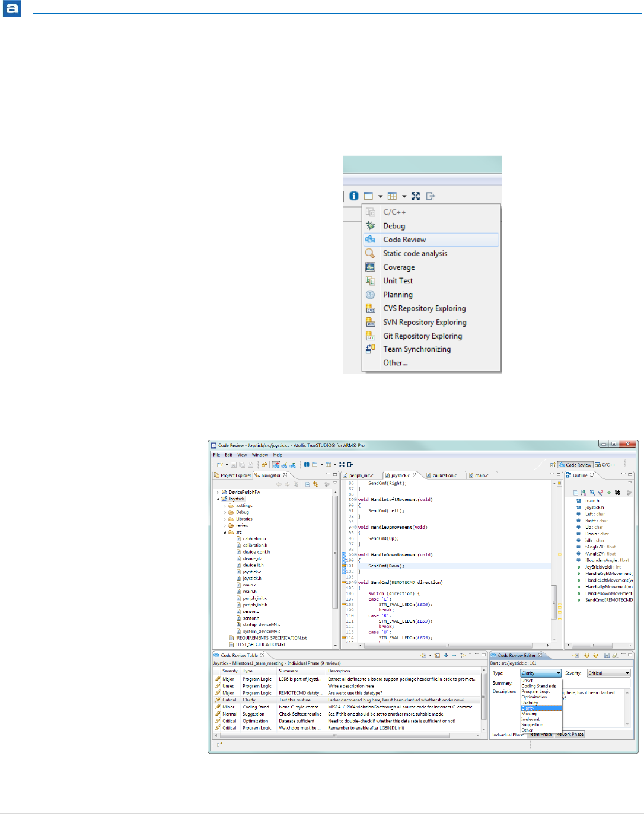
Task: Switch to the C/C++ perspective button
Action: tap(606, 465)
